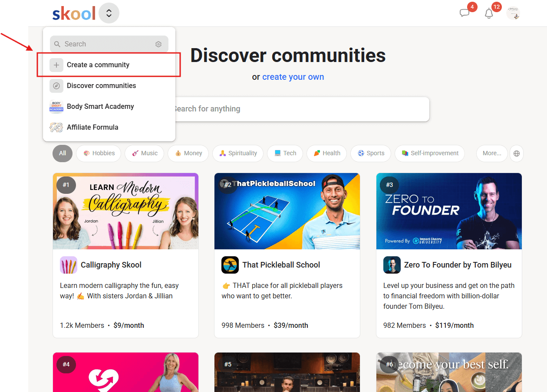Screen dimensions: 547x392
Task: Focus the dropdown Search field
Action: [109, 44]
